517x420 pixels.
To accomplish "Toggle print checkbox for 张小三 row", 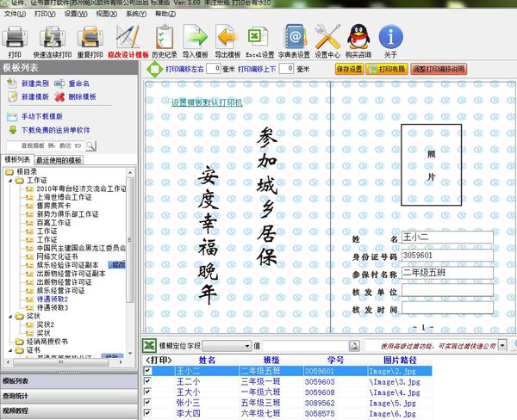I will pos(147,402).
